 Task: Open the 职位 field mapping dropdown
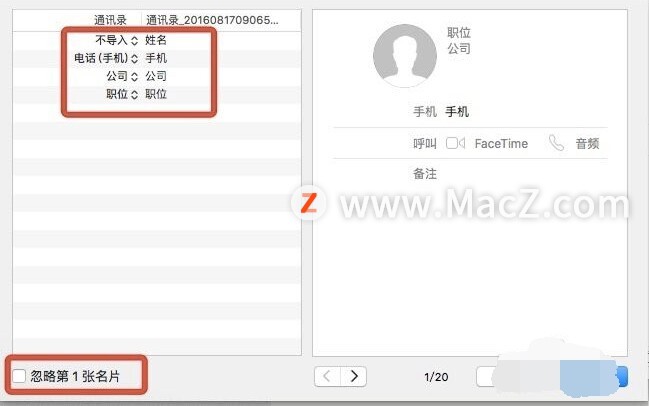(122, 94)
